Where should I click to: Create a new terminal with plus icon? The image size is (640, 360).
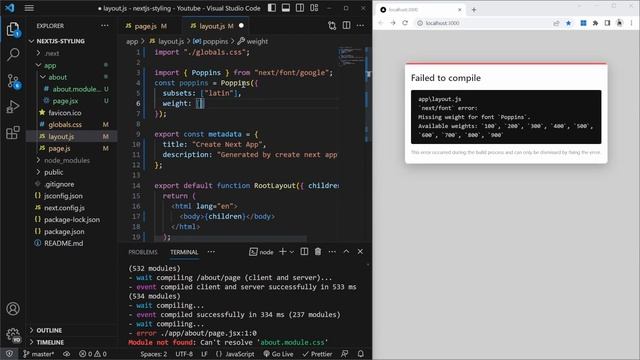click(282, 252)
